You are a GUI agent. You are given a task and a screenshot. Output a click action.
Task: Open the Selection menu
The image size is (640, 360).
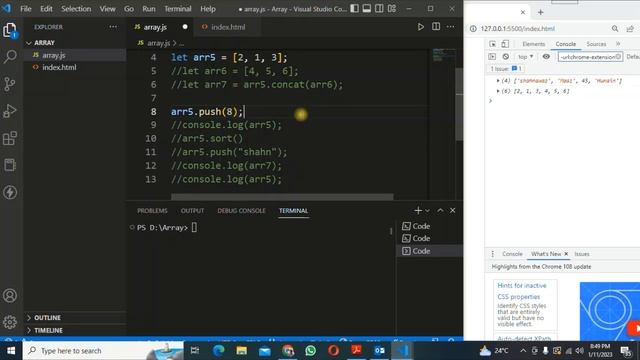(76, 9)
